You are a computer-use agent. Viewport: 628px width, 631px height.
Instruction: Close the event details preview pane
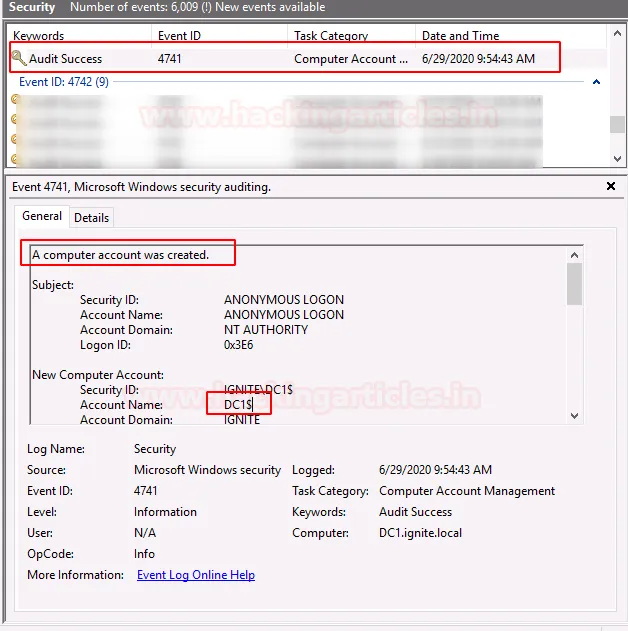click(611, 186)
